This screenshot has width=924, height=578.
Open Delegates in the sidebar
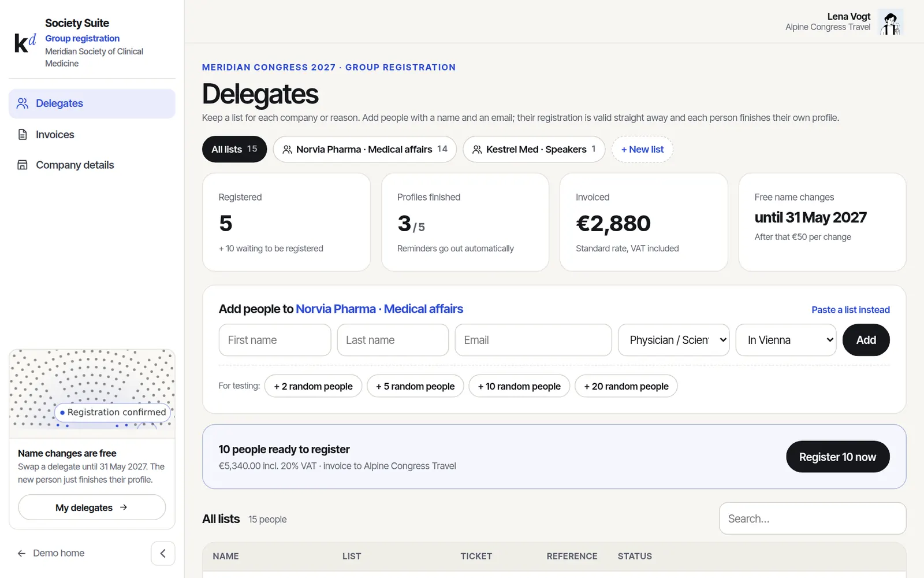click(92, 103)
